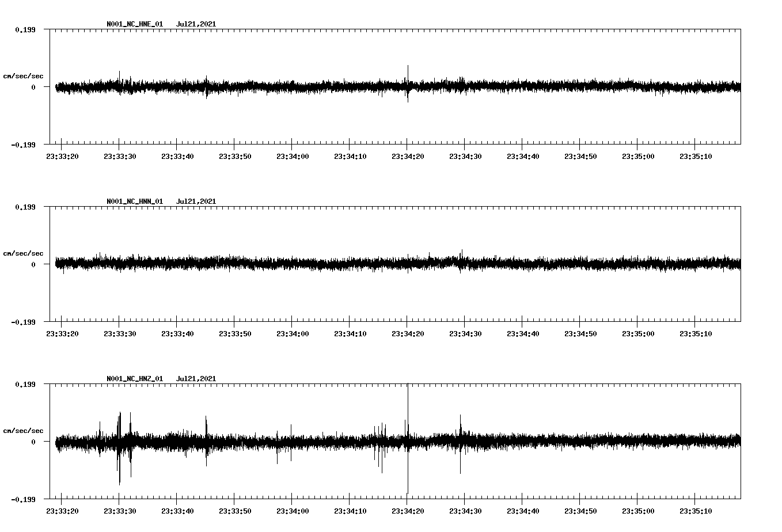Click the cm/sec/sec unit label on top plot
Screen dimensions: 782x532
[x=24, y=75]
